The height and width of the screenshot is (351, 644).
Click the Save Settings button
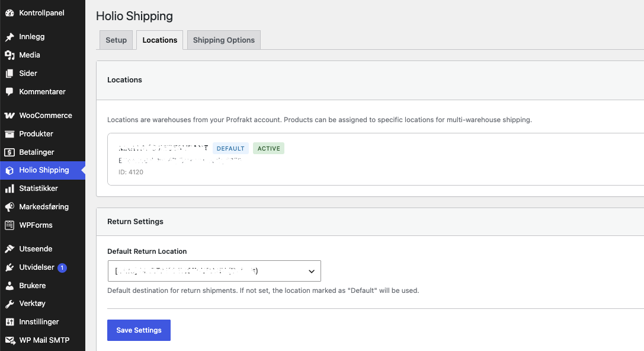139,330
